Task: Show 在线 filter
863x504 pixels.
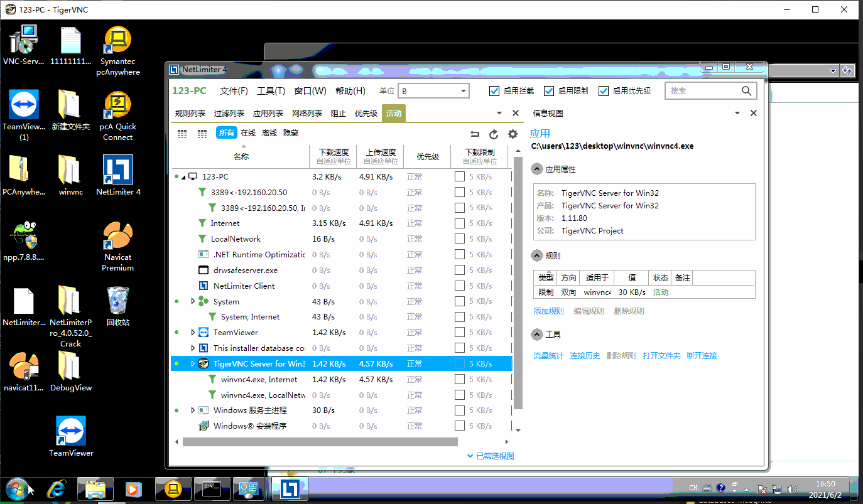Action: tap(248, 133)
